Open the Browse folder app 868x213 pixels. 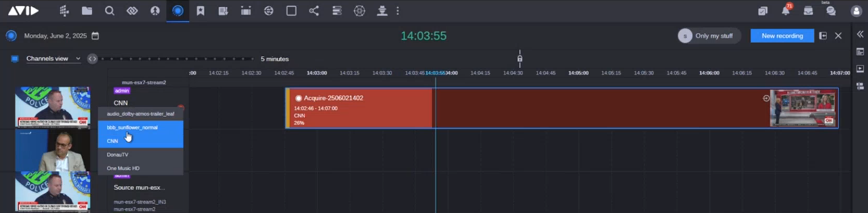[x=87, y=10]
